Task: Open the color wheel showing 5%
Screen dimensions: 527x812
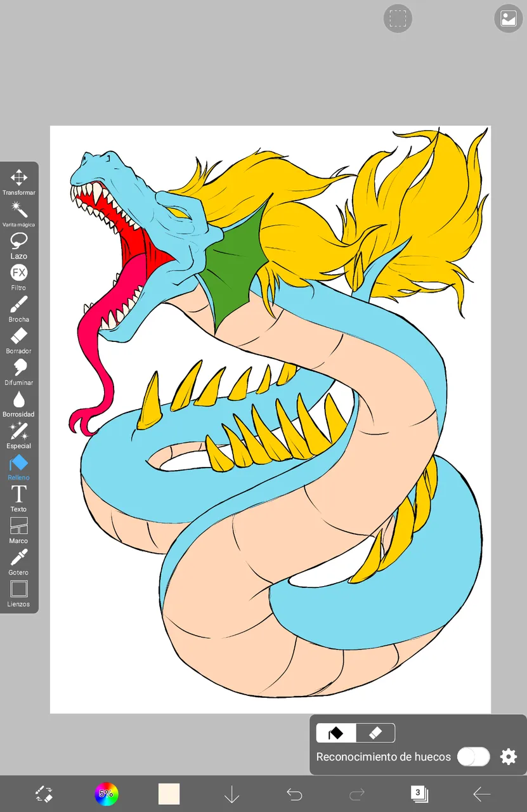Action: 106,794
